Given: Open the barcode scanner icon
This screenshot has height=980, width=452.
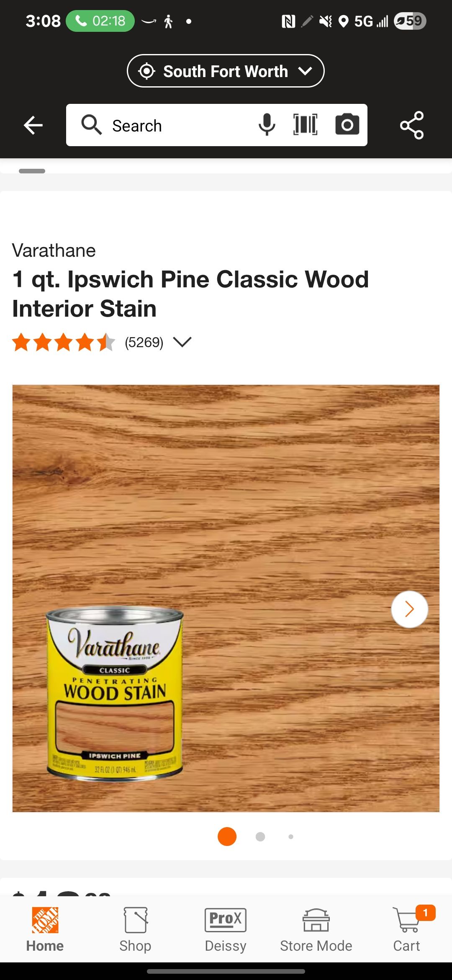Looking at the screenshot, I should pos(306,125).
